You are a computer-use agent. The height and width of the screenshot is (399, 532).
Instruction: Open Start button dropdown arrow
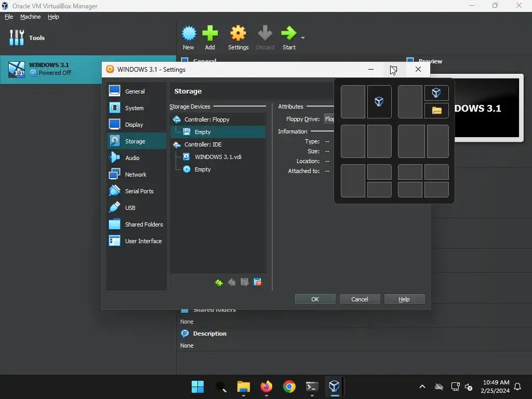tap(303, 38)
